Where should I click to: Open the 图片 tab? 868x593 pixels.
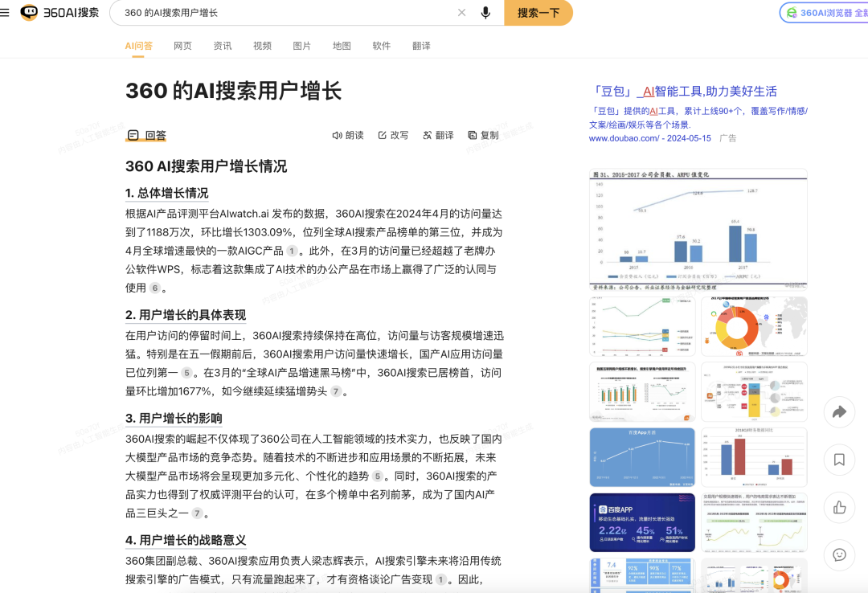point(301,46)
